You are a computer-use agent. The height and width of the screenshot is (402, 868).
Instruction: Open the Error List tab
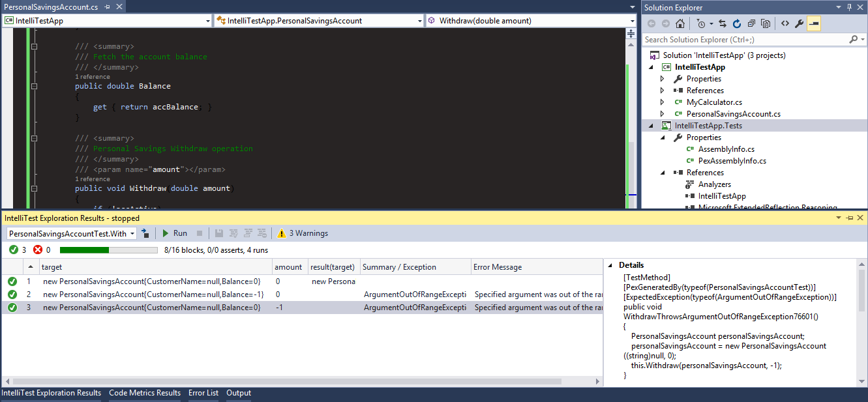point(203,393)
